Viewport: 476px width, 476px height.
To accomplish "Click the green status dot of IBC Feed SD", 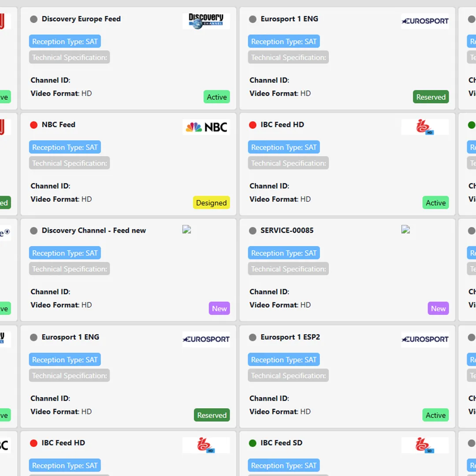I will 253,443.
